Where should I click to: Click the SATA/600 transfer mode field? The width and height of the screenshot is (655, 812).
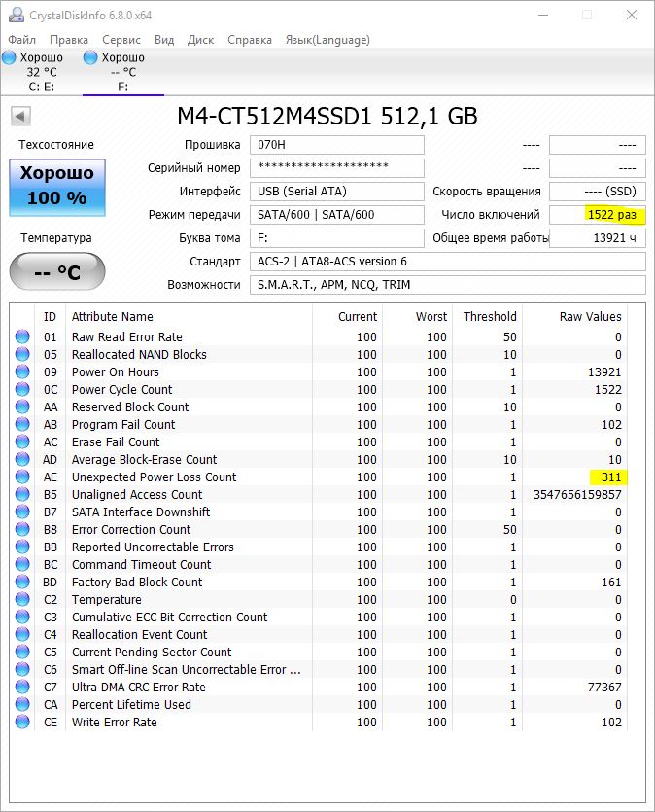pos(337,215)
